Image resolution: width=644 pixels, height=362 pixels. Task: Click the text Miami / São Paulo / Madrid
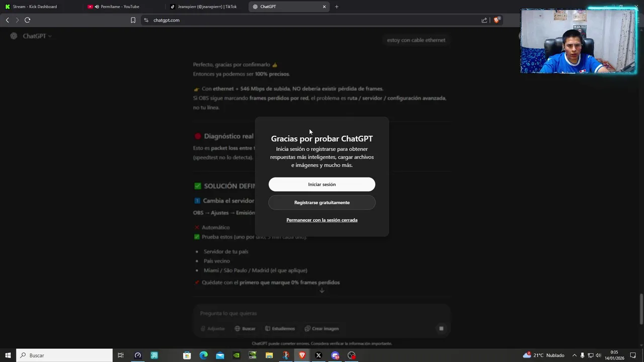(x=255, y=270)
